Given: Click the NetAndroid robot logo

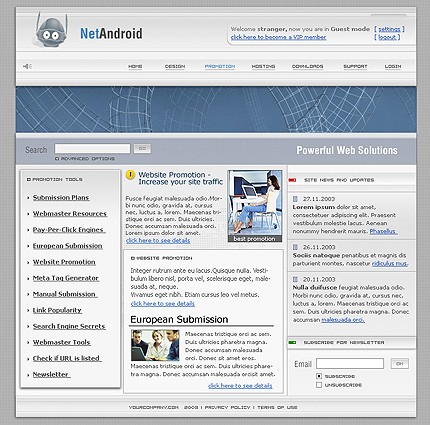Looking at the screenshot, I should click(x=52, y=30).
